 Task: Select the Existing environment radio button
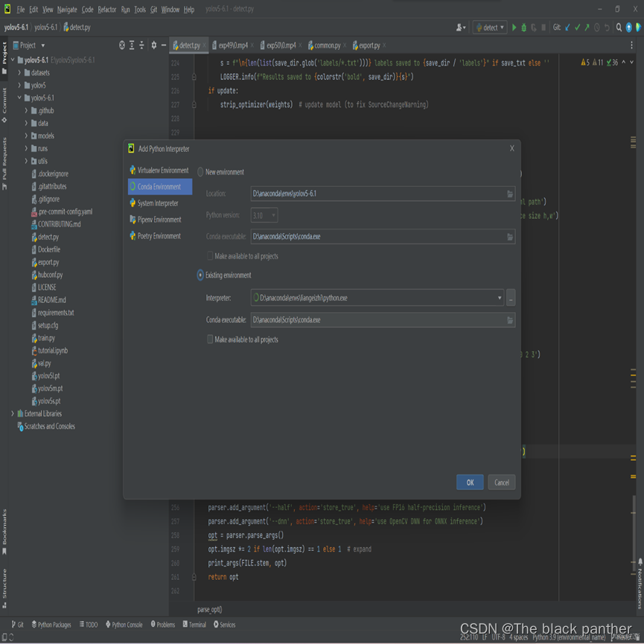tap(201, 275)
